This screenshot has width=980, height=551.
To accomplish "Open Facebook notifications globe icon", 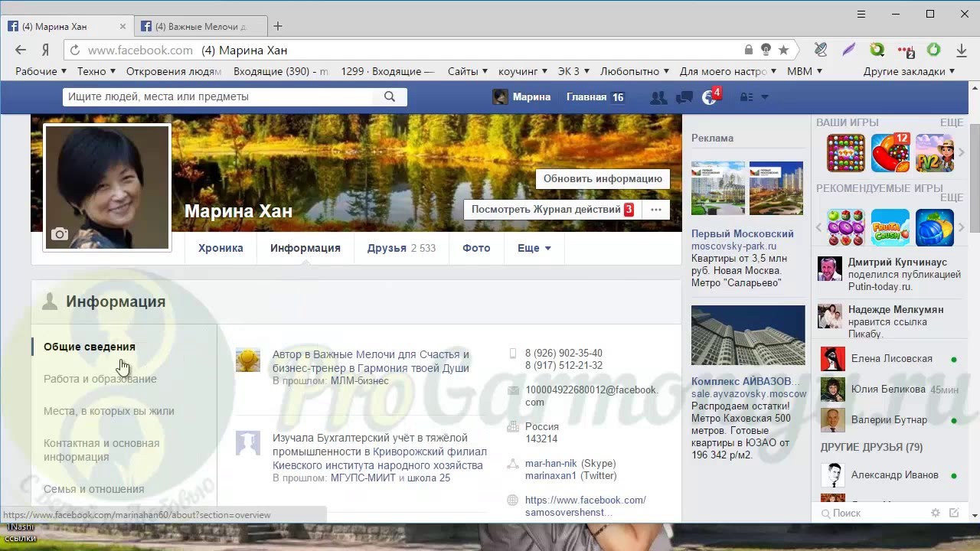I will (x=710, y=97).
